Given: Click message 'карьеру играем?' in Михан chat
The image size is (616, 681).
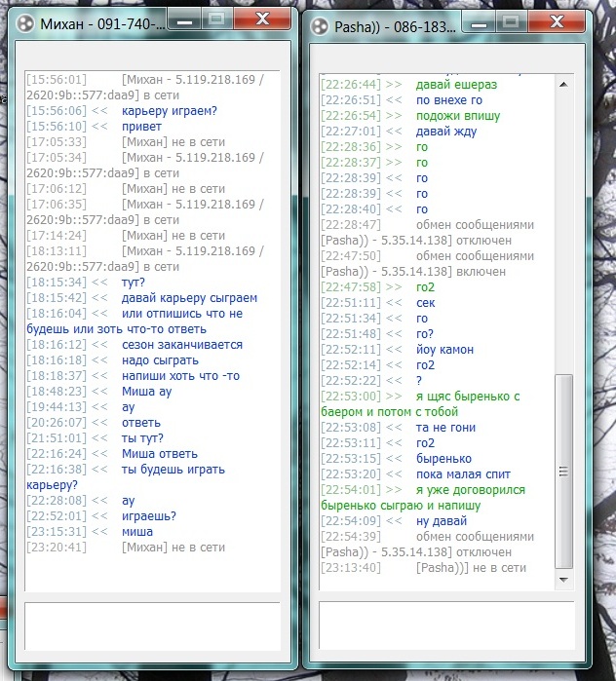Looking at the screenshot, I should tap(169, 111).
